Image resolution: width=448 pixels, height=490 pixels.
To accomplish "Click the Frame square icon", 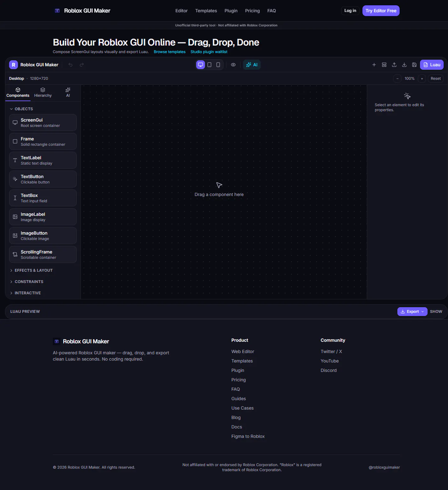I will pos(15,141).
